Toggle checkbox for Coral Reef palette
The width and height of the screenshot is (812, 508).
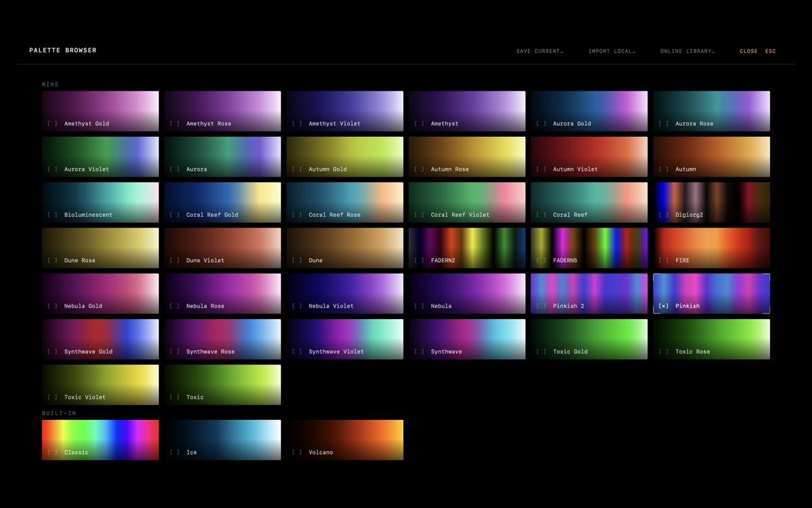tap(541, 215)
